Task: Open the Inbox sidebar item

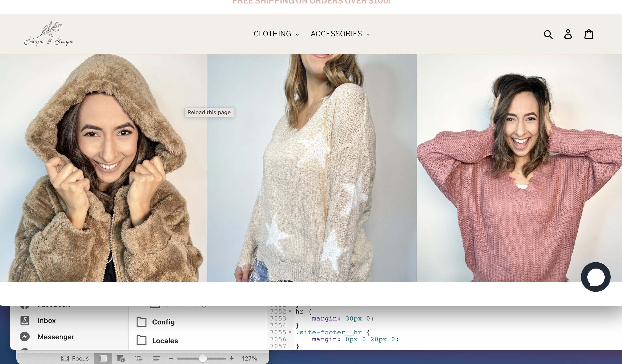Action: pos(47,320)
